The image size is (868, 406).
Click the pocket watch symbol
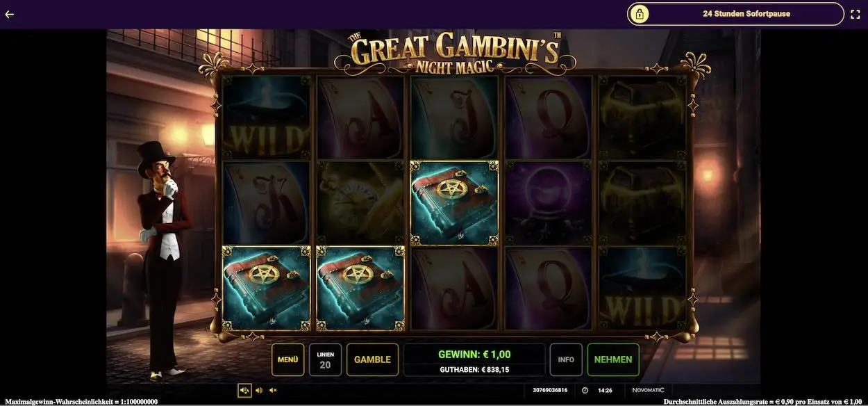click(360, 203)
